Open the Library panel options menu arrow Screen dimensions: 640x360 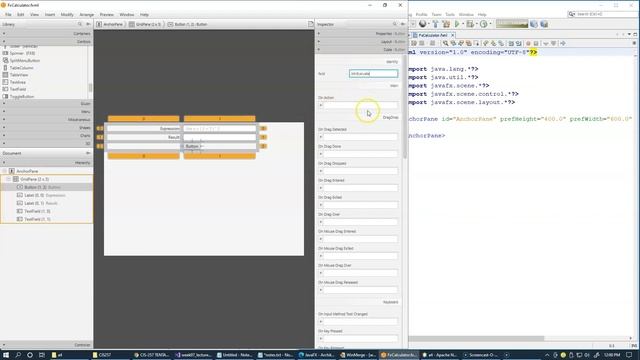coord(88,24)
